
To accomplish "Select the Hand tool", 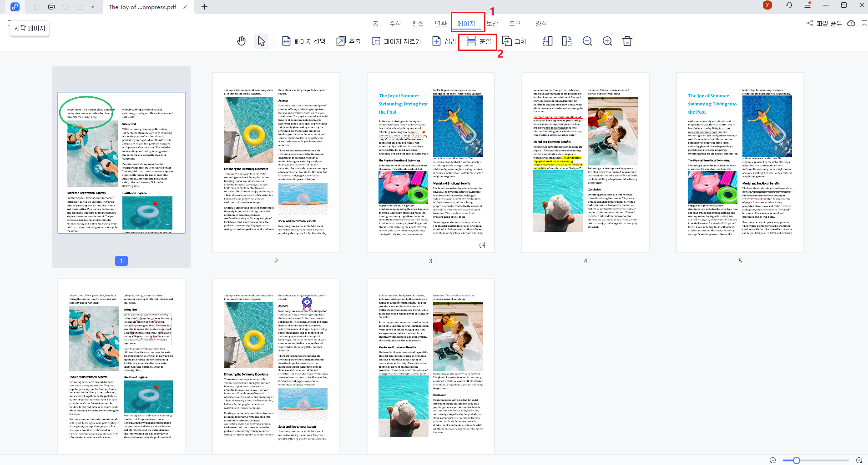I will [241, 41].
